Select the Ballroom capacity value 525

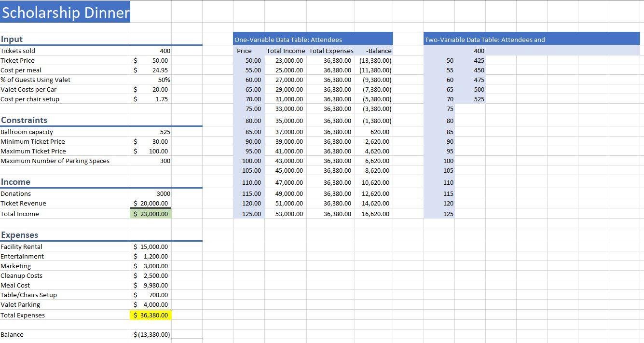pos(166,132)
